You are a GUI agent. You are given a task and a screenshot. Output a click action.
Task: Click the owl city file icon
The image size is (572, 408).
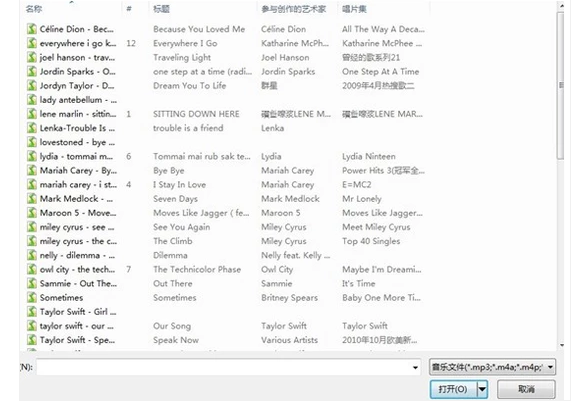(32, 269)
